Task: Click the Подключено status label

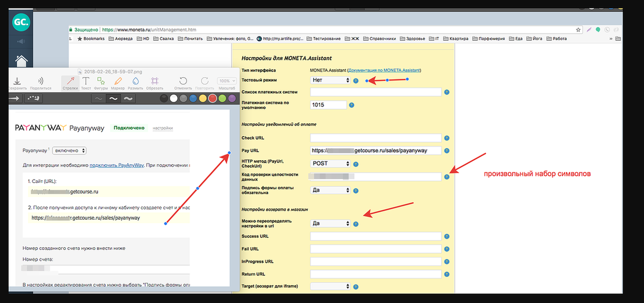Action: 129,128
